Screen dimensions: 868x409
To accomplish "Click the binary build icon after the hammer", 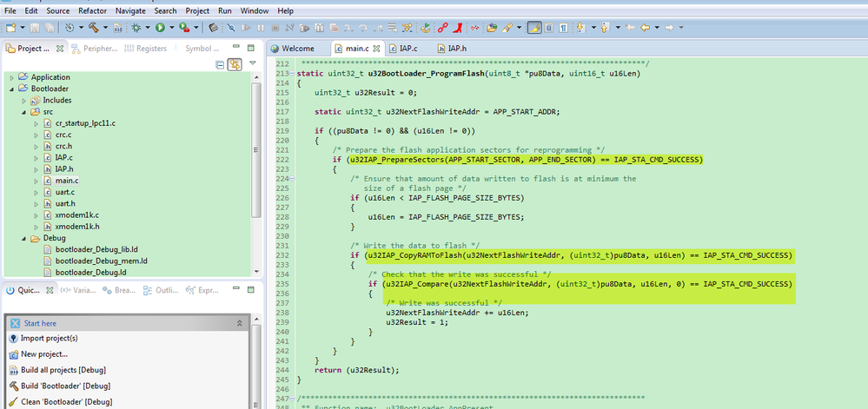I will pos(117,28).
